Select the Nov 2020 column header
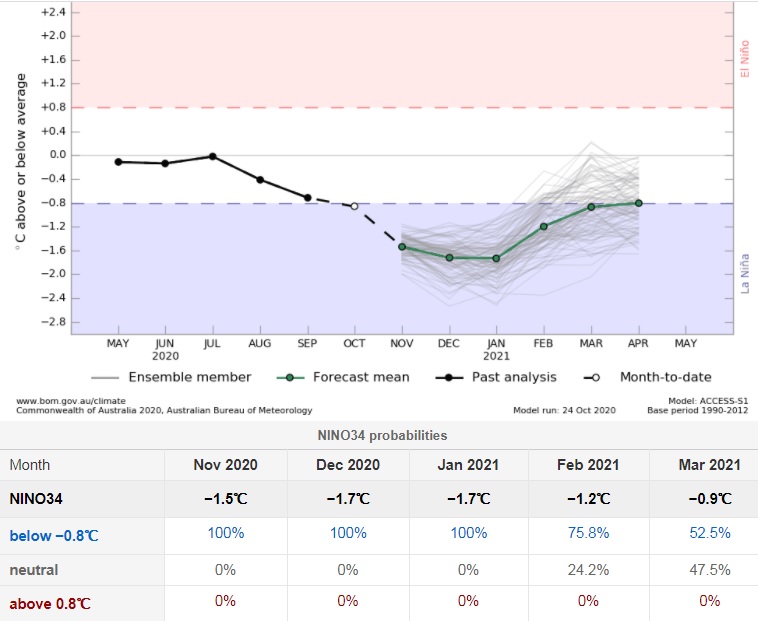This screenshot has height=621, width=758. 226,464
